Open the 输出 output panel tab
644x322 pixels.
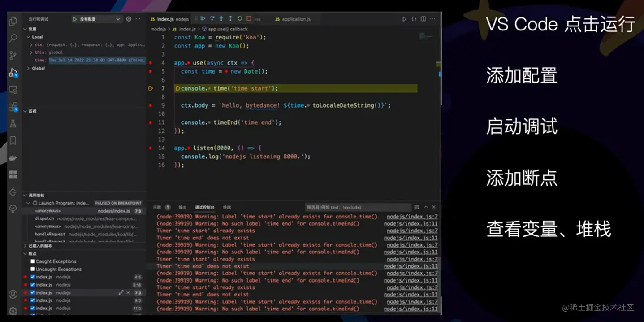[x=182, y=207]
